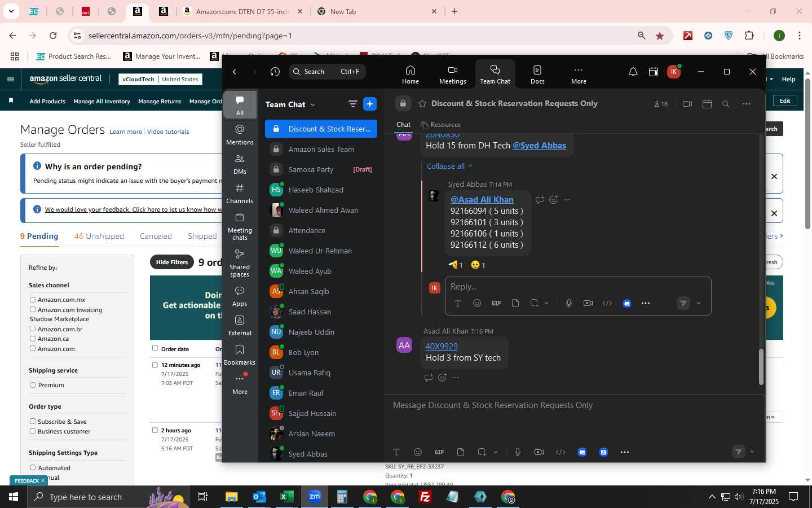Click blue plus new chat button
Screen dimensions: 812x508
click(x=370, y=104)
